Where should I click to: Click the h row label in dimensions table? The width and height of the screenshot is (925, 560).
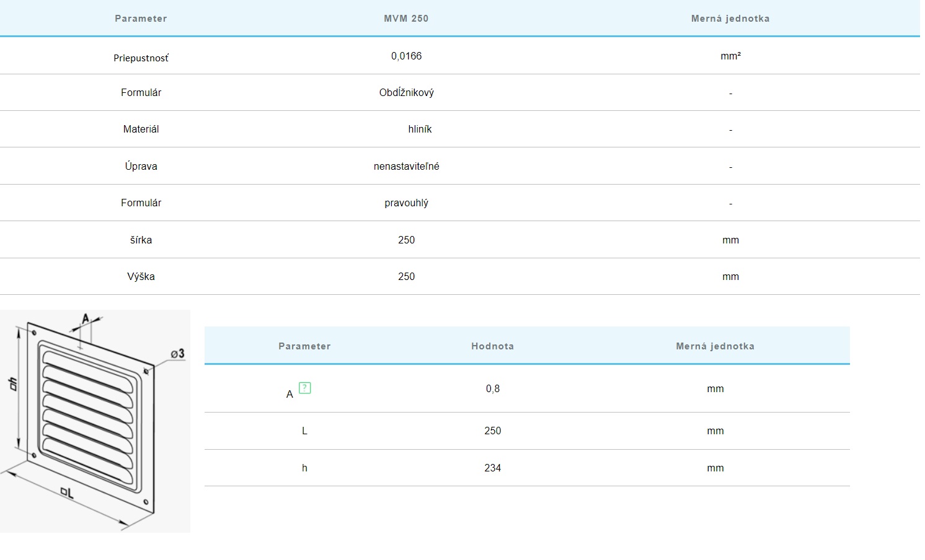(304, 468)
